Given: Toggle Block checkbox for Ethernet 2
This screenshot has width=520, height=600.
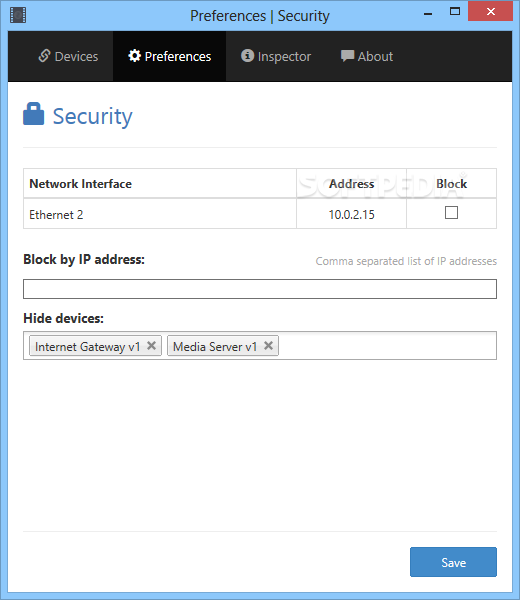Looking at the screenshot, I should (x=451, y=213).
